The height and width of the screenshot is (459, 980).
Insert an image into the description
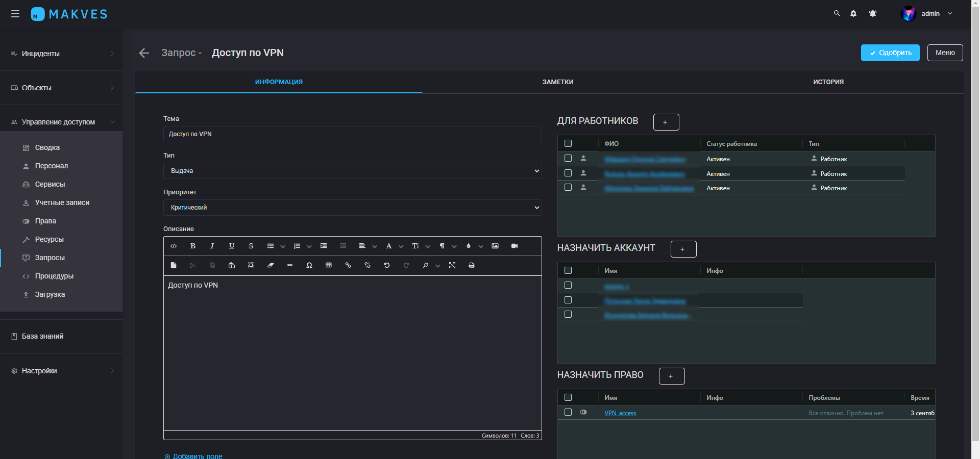point(495,246)
